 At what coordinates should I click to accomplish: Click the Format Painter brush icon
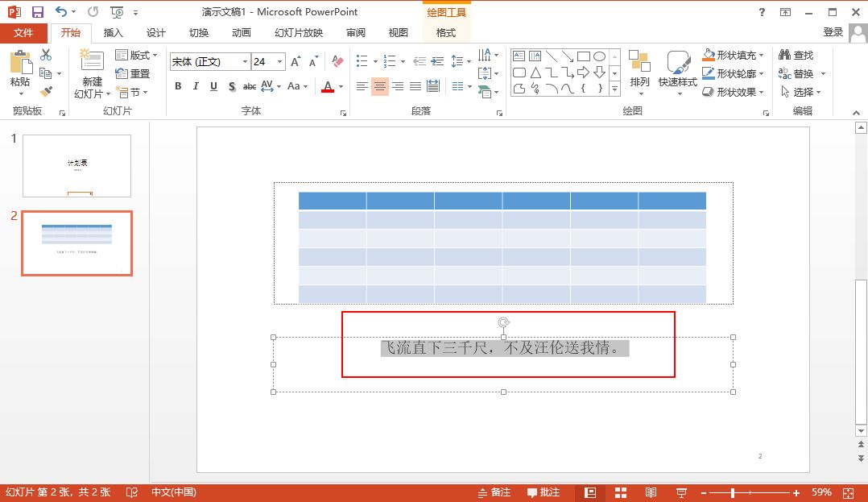tap(46, 92)
